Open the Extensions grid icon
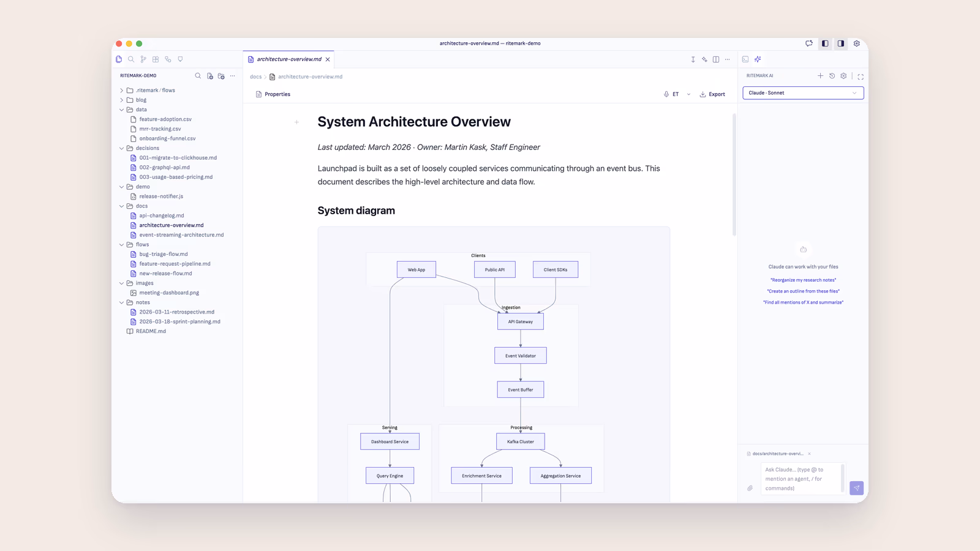Viewport: 980px width, 551px height. coord(156,59)
